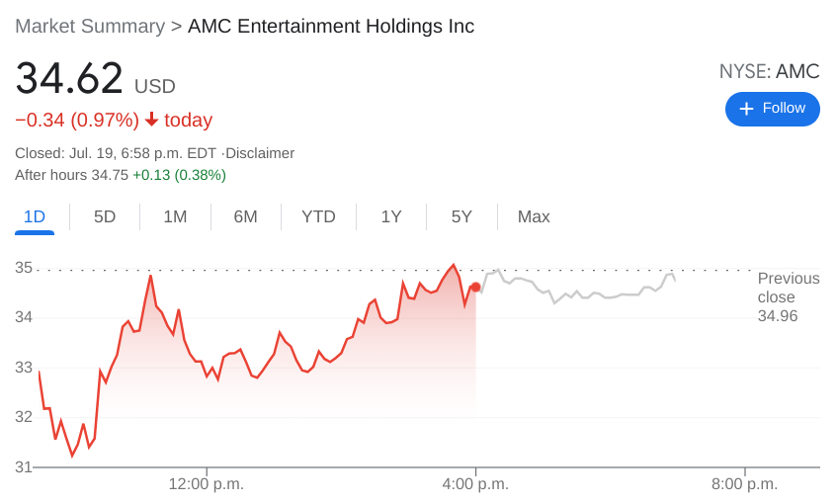Click the 34.62 stock price

coord(69,79)
